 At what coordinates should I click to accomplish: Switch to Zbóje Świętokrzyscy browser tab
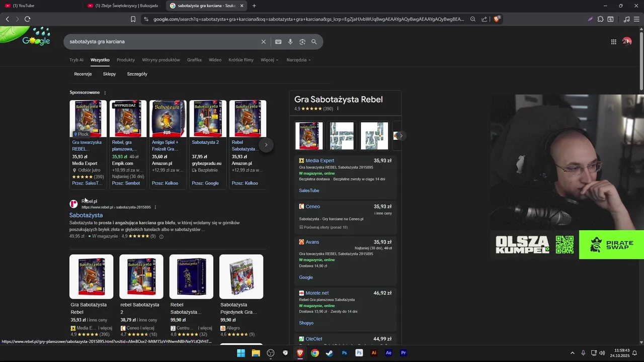(123, 6)
